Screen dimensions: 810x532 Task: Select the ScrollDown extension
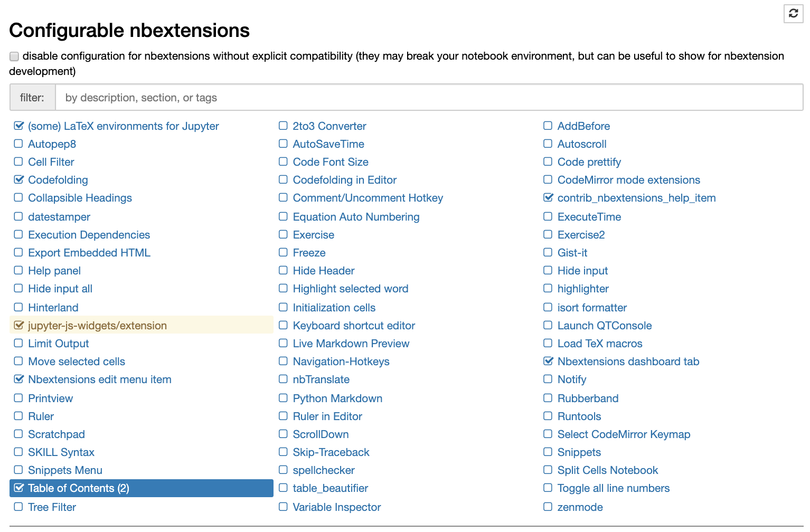coord(321,434)
